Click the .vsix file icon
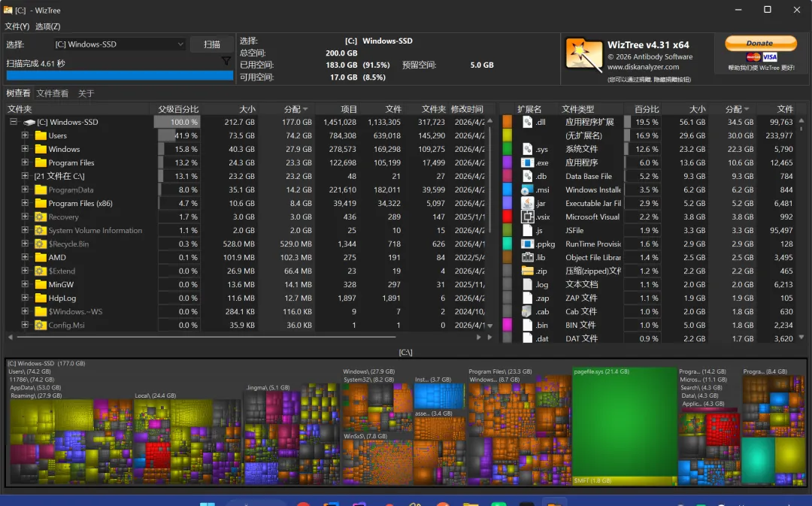The height and width of the screenshot is (506, 812). point(527,217)
